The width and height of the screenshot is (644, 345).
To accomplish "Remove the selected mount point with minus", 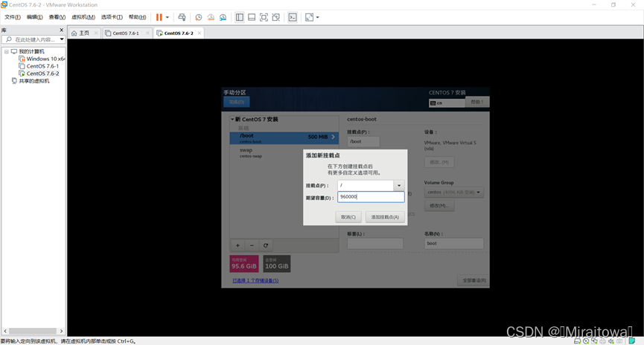I will pyautogui.click(x=252, y=245).
